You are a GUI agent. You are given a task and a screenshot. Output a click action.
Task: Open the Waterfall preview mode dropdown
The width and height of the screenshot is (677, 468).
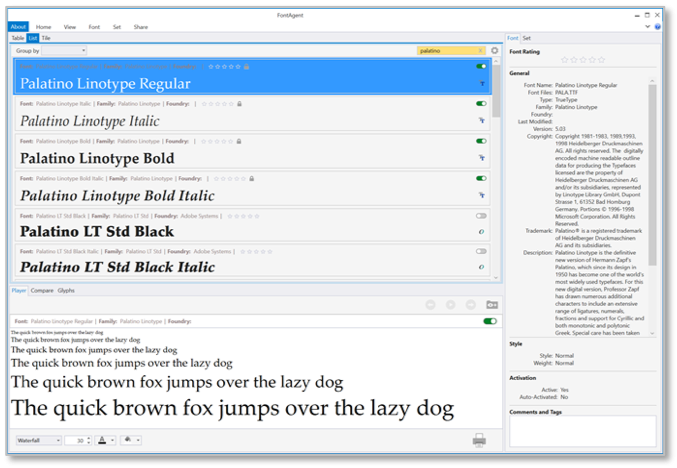click(39, 440)
